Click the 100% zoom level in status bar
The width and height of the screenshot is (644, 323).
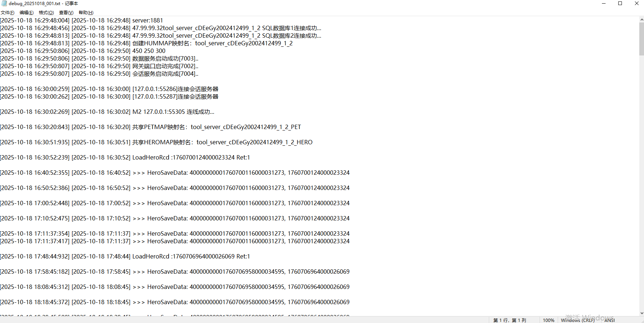click(x=548, y=320)
